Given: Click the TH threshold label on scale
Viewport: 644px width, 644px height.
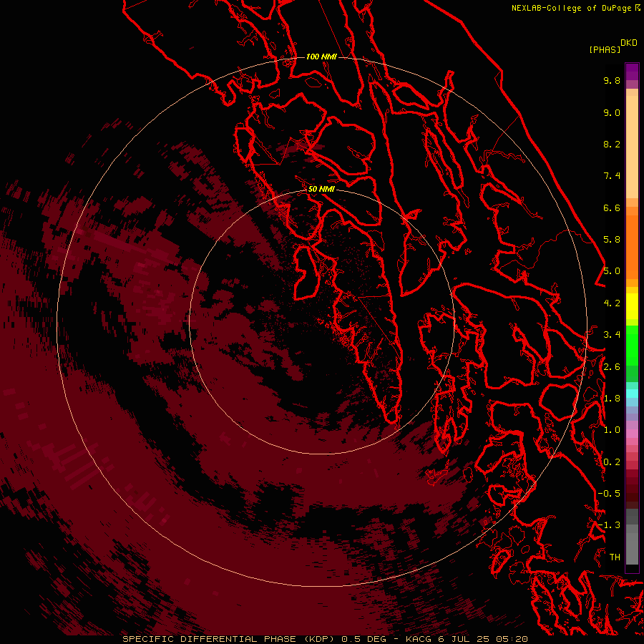Looking at the screenshot, I should pyautogui.click(x=615, y=557).
